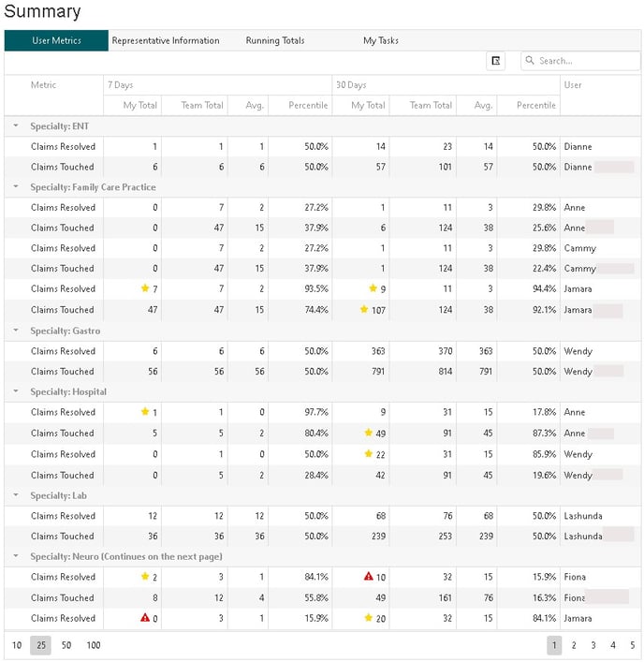Viewport: 644px width, 662px height.
Task: Collapse the Specialty: Hospital group
Action: 16,392
